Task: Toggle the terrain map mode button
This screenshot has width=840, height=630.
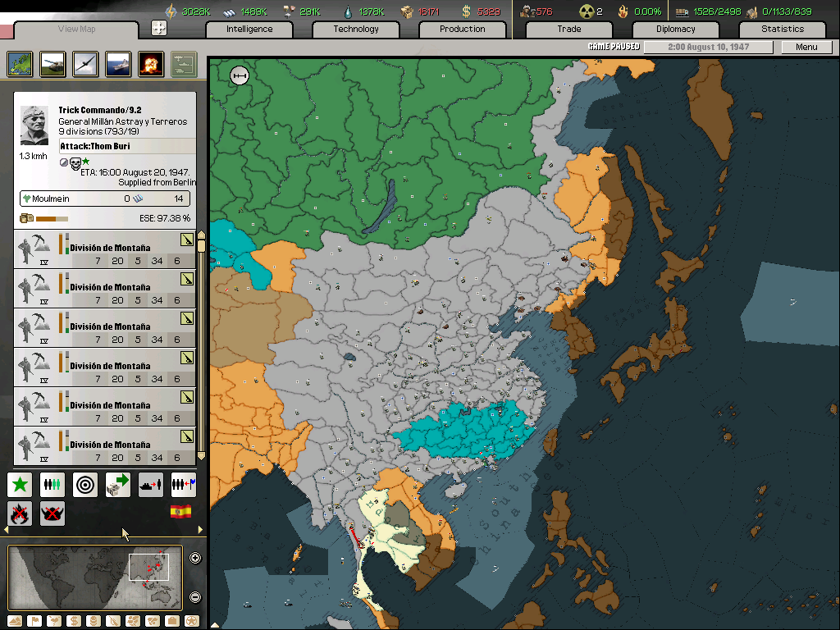Action: [x=13, y=620]
